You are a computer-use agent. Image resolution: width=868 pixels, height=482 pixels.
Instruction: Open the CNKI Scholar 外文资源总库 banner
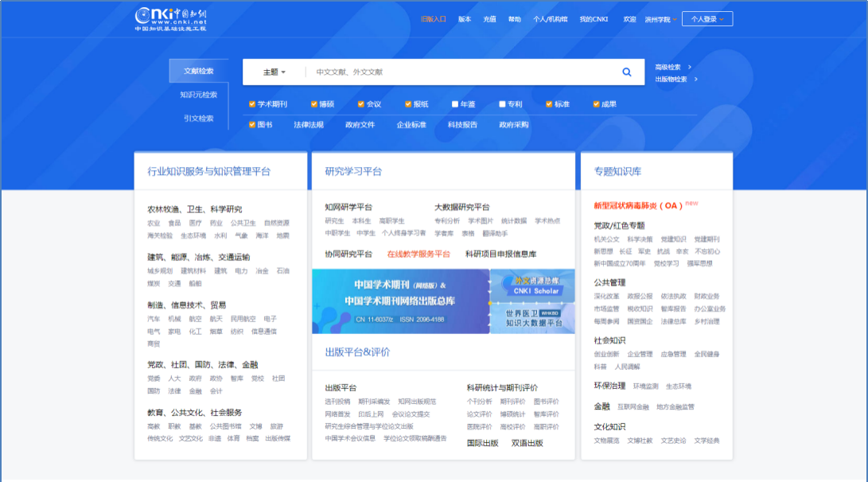tap(532, 286)
